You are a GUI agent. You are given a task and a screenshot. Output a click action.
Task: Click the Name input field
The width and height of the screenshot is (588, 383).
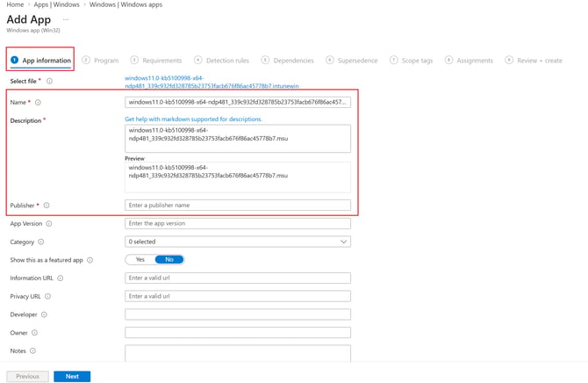[x=238, y=102]
